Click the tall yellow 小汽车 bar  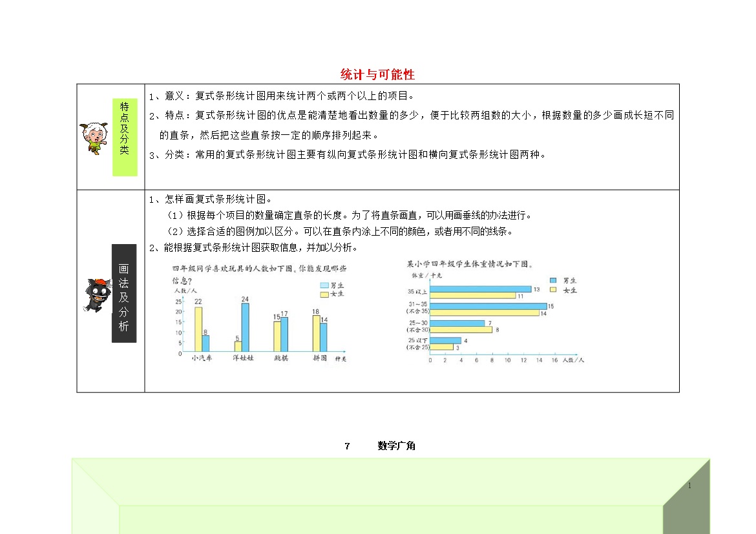tap(198, 329)
